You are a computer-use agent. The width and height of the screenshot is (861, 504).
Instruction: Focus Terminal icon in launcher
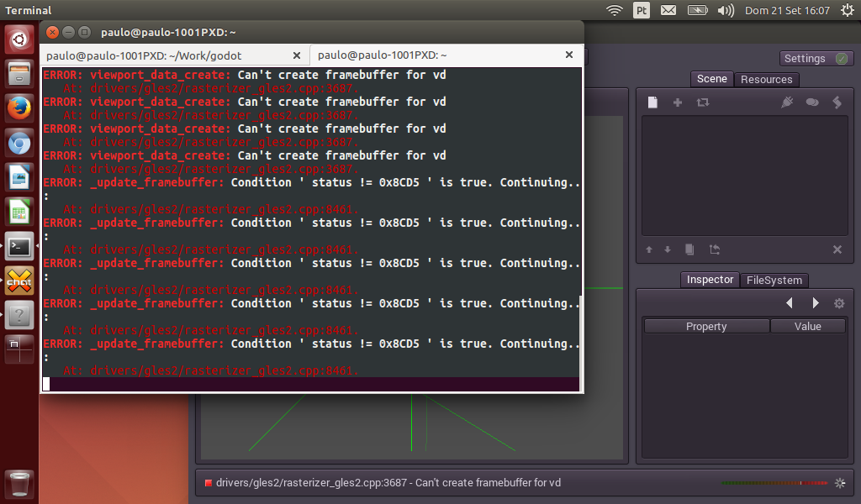pyautogui.click(x=19, y=247)
